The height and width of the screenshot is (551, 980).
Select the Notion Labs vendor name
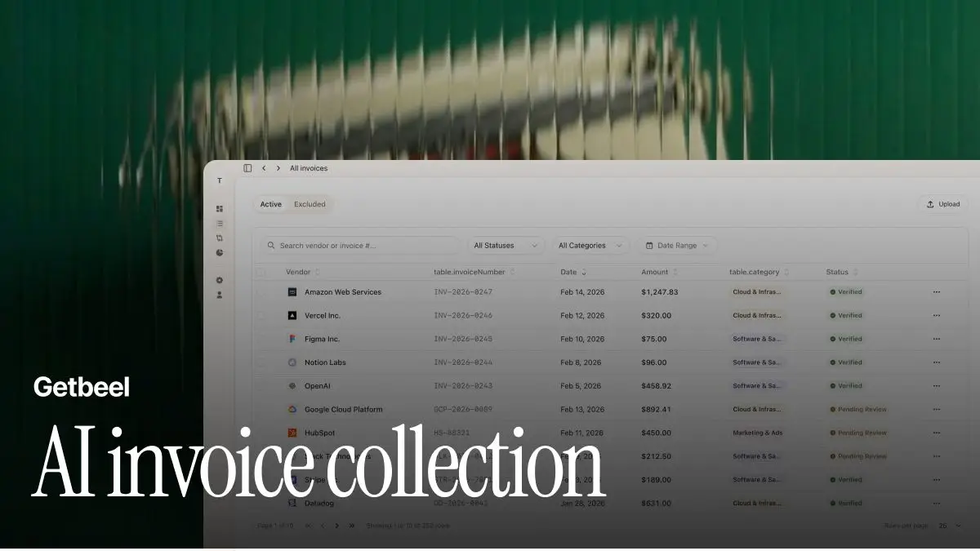(x=325, y=362)
